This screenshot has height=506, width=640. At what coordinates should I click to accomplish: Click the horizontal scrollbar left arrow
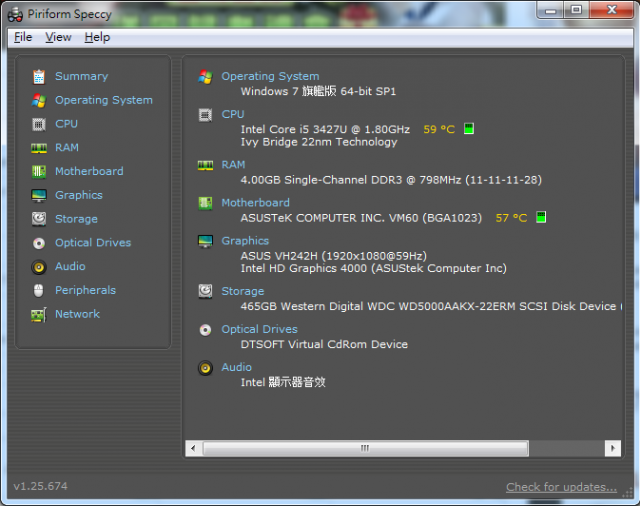193,448
